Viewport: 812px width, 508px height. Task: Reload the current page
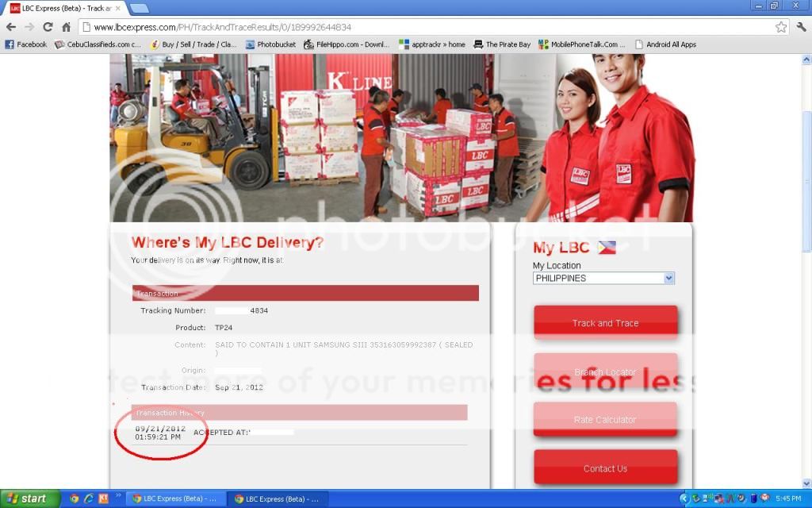(x=48, y=27)
